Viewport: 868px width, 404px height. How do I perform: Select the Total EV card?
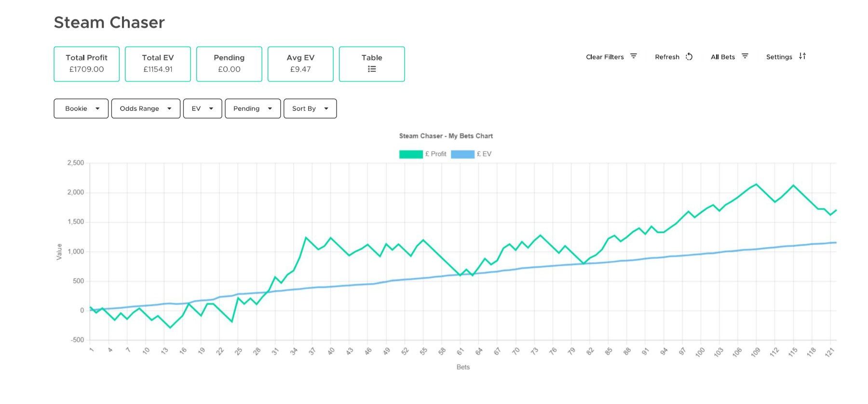pyautogui.click(x=158, y=64)
